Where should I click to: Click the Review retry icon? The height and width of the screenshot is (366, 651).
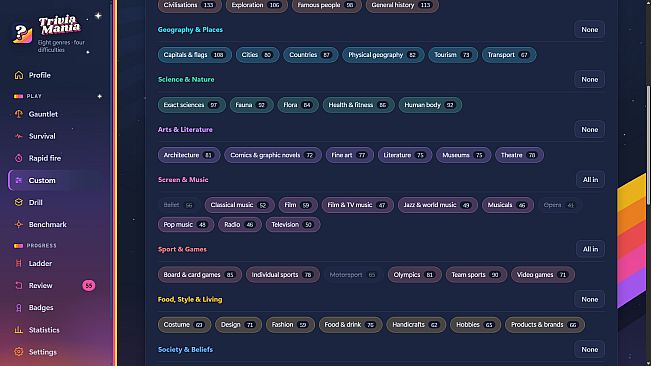(x=19, y=285)
